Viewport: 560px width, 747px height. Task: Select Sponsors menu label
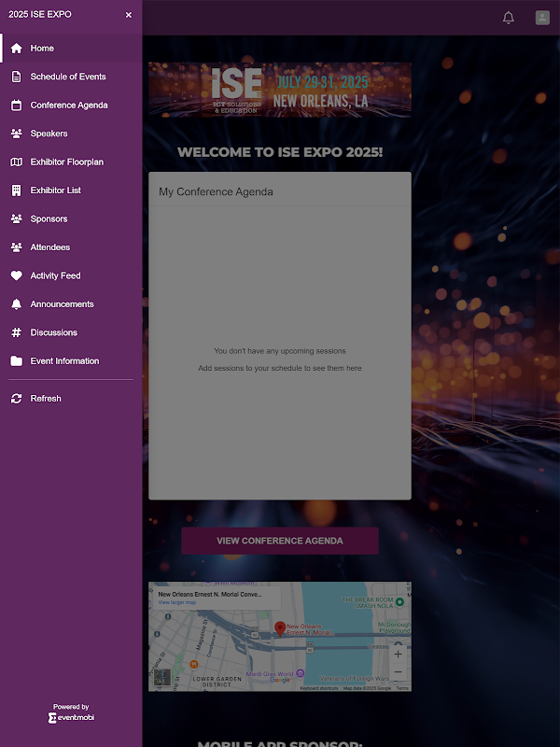[49, 218]
